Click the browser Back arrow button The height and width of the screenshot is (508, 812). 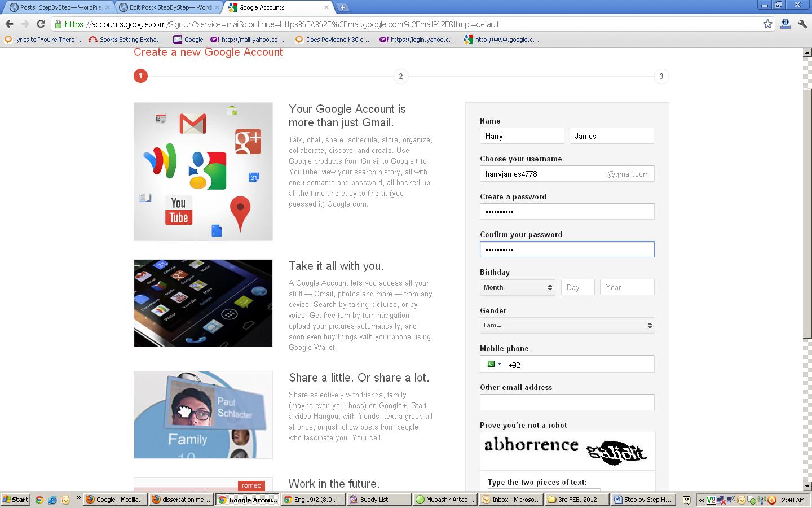9,24
